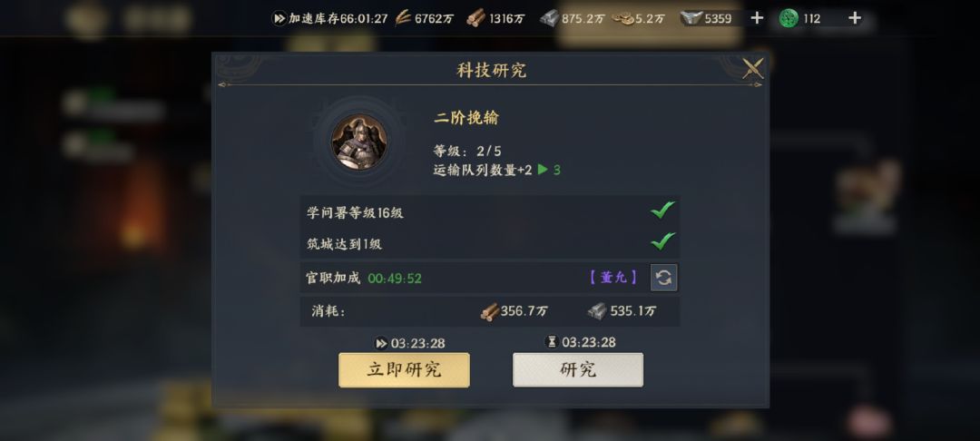Click the 研究 white button

point(577,370)
